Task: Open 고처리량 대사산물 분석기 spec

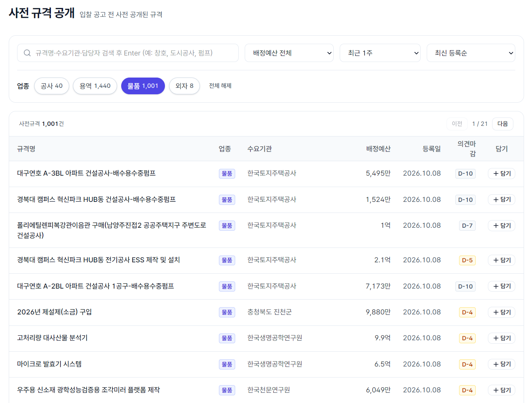Action: 52,338
